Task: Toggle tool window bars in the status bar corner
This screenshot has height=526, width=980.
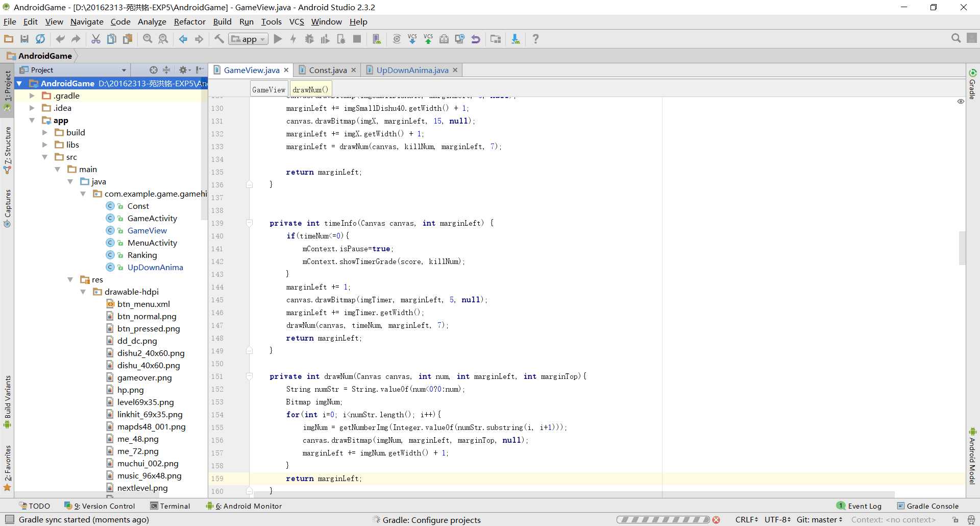Action: point(9,519)
